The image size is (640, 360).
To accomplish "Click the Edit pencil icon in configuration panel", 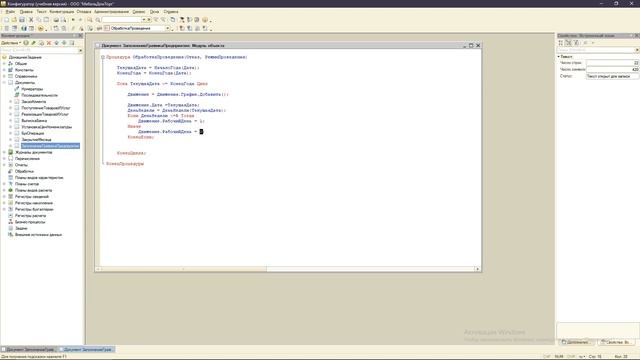I will tap(33, 42).
